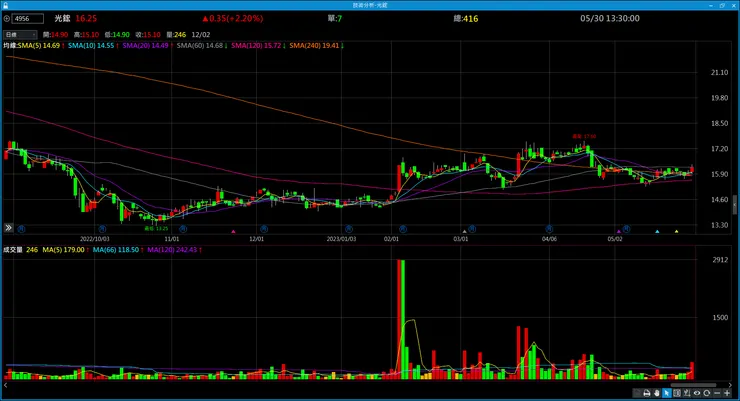Click the magenta triangle marker before 12/01

[233, 231]
